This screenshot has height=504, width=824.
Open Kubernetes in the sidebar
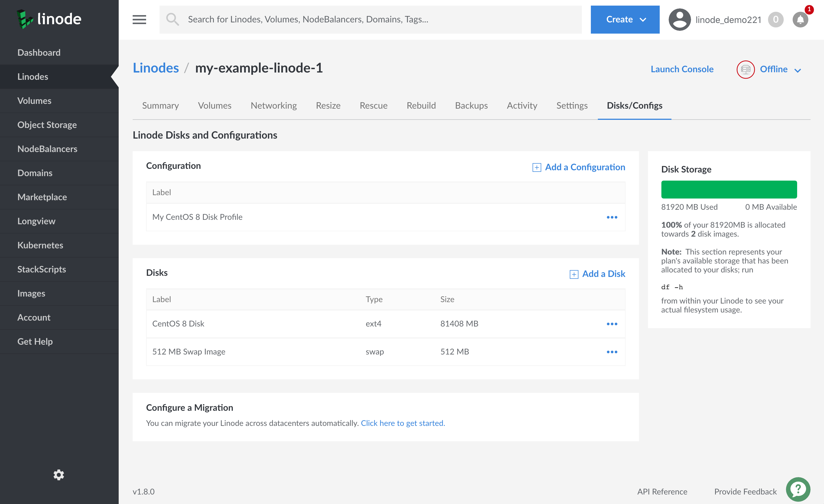(x=40, y=245)
